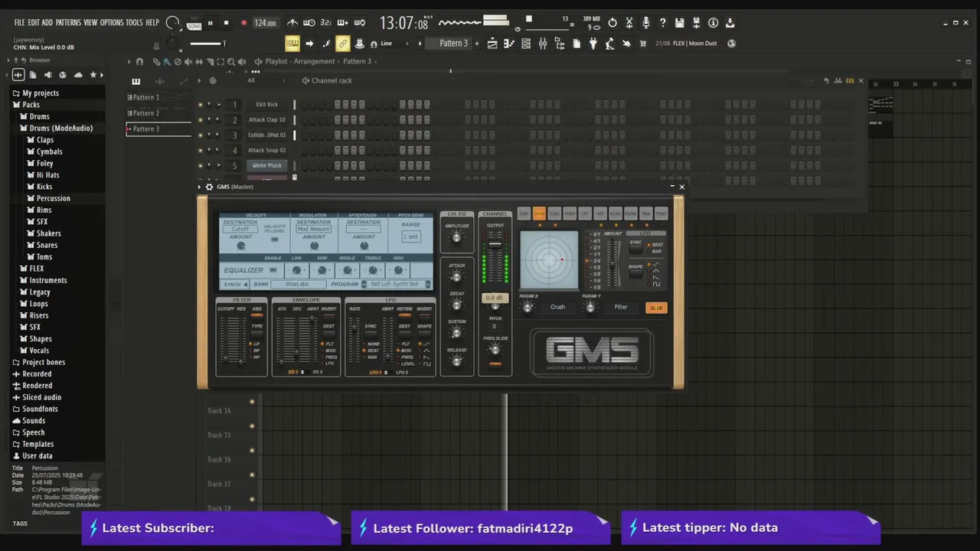The height and width of the screenshot is (551, 980).
Task: Open the WiseLabs bank selector
Action: (x=298, y=284)
